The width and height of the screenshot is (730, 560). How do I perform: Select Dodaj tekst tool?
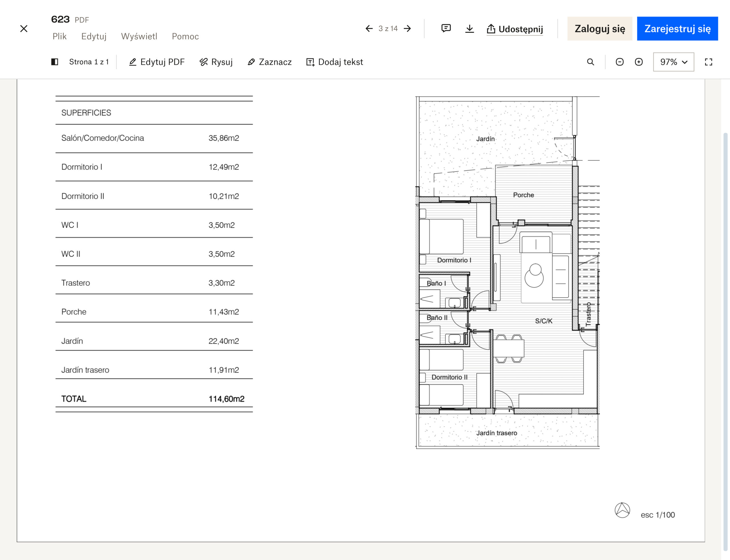tap(334, 62)
